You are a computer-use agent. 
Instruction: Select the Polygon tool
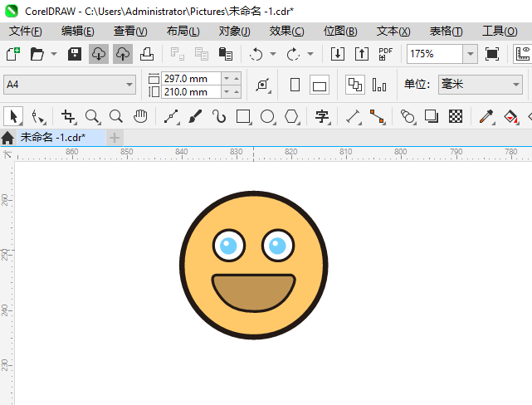[291, 116]
